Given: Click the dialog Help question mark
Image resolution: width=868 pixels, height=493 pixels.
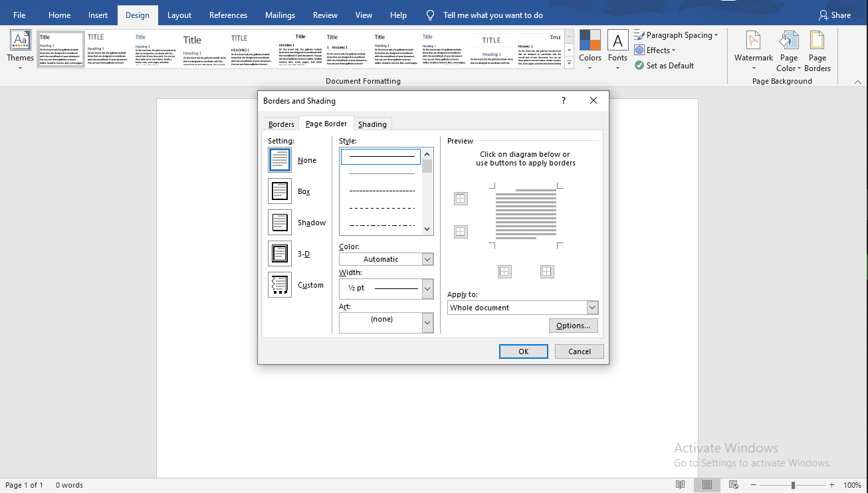Looking at the screenshot, I should coord(564,100).
